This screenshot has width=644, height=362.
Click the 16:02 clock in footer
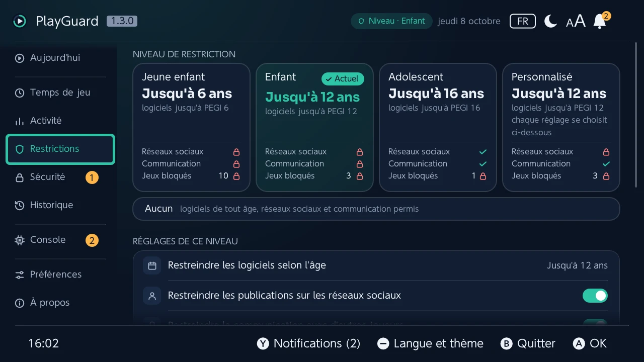pyautogui.click(x=44, y=343)
